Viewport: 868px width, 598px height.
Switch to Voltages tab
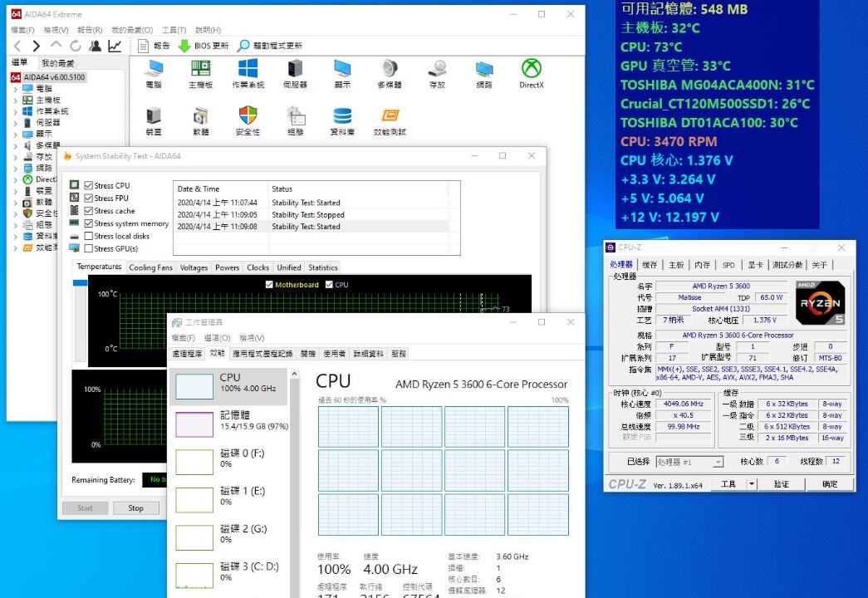(194, 267)
